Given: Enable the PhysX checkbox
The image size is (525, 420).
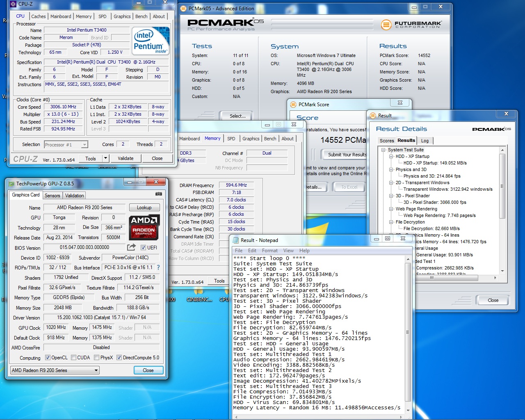Looking at the screenshot, I should [x=96, y=357].
